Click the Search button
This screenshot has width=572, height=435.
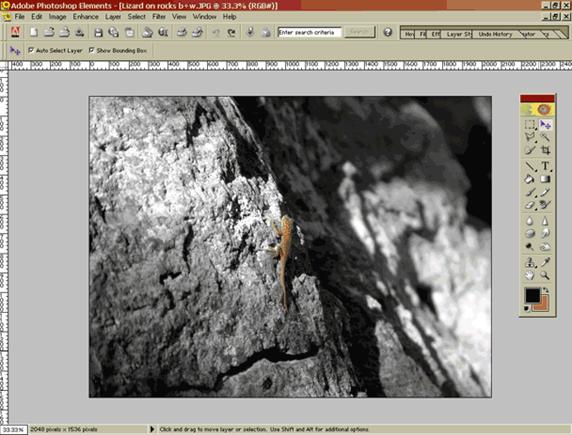359,32
